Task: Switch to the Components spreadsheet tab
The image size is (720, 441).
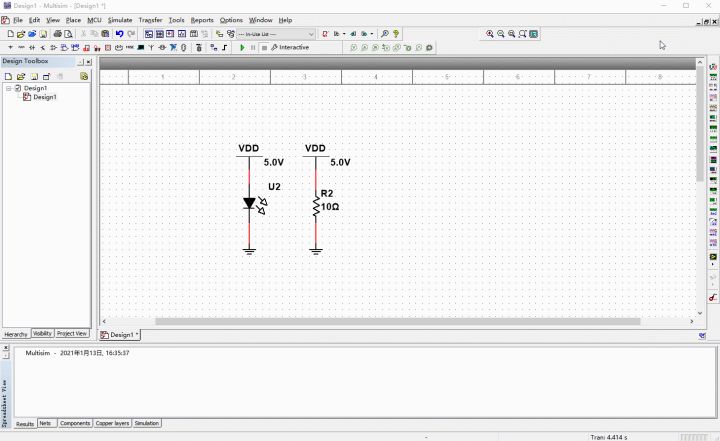Action: pyautogui.click(x=75, y=423)
